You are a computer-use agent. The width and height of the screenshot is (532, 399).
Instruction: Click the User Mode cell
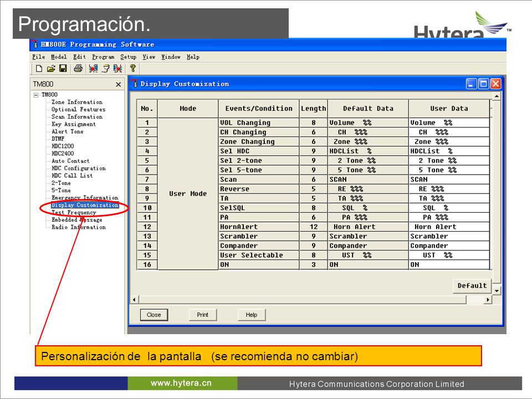point(188,194)
